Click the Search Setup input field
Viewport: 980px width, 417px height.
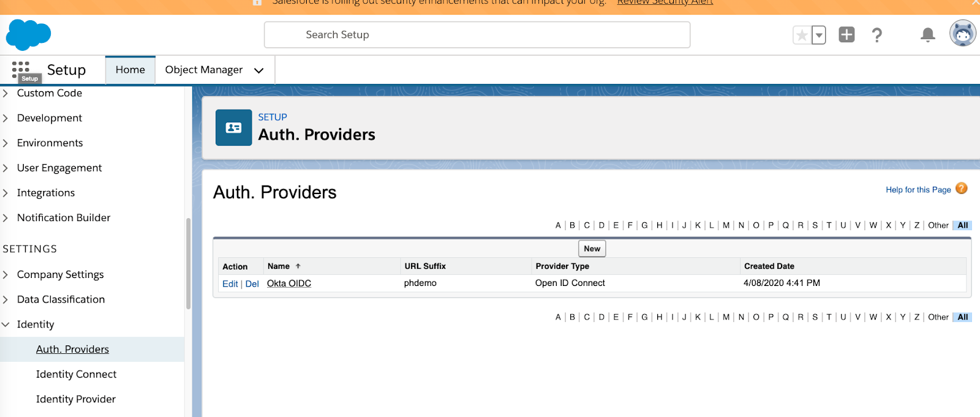pos(477,35)
